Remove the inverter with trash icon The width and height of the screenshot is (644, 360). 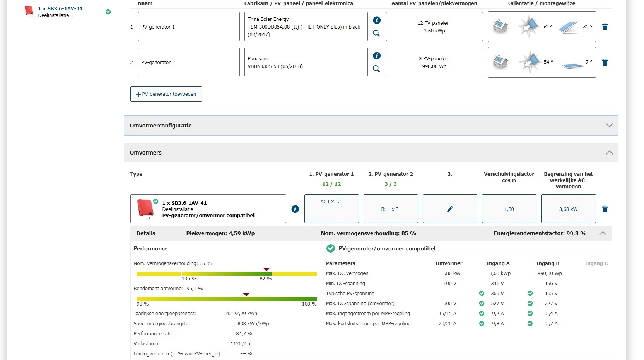(605, 209)
